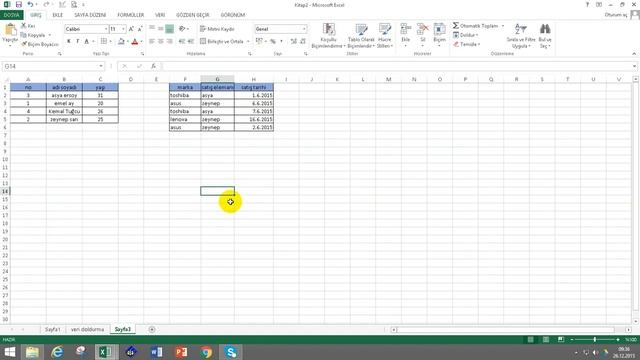Align cell text right
This screenshot has width=640, height=360.
(x=169, y=41)
